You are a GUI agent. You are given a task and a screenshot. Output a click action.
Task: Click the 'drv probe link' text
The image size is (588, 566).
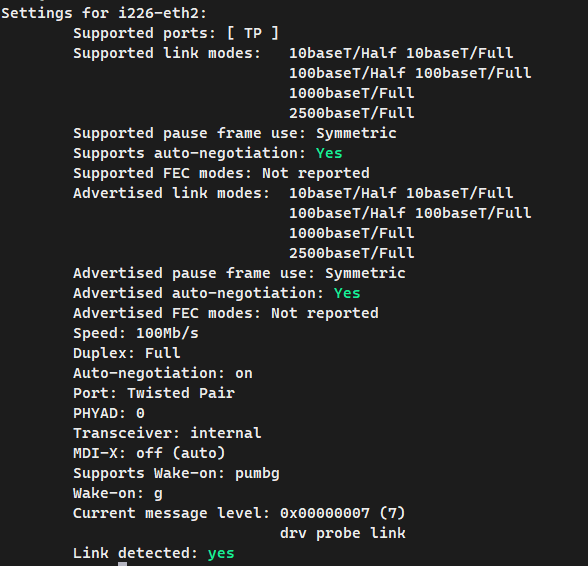[x=343, y=533]
